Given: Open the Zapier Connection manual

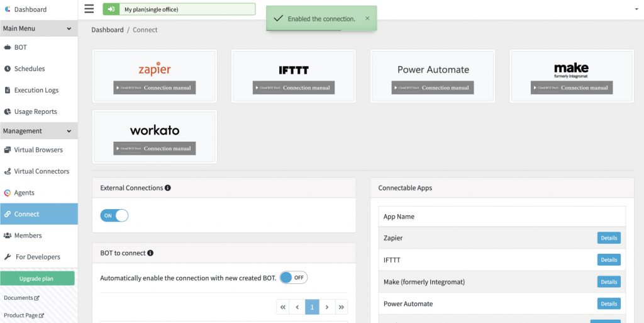Looking at the screenshot, I should [155, 88].
